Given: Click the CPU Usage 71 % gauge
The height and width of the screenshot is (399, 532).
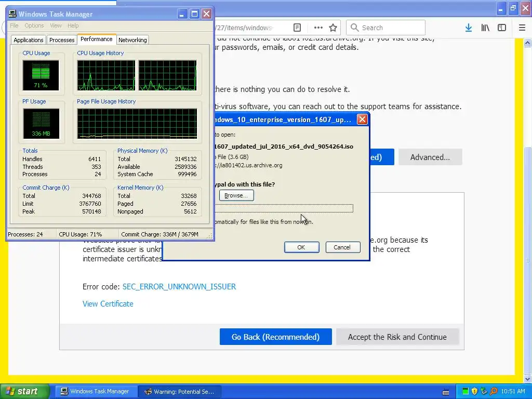Looking at the screenshot, I should pyautogui.click(x=41, y=75).
